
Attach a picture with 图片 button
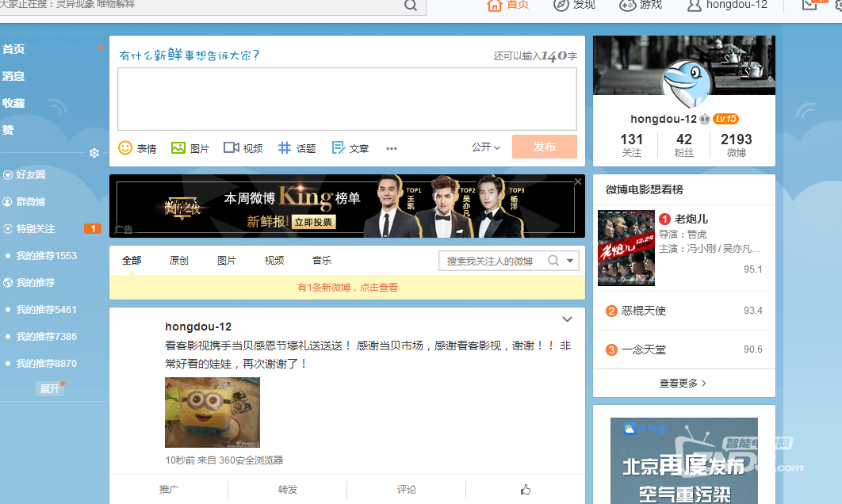[190, 148]
